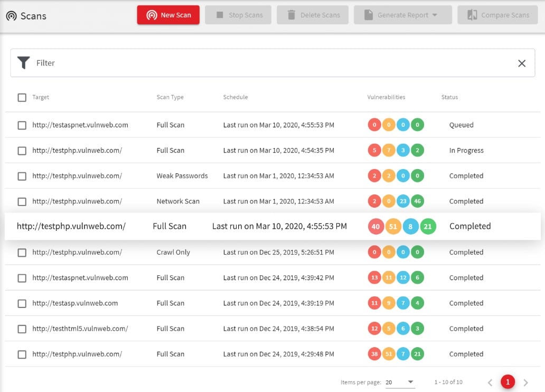Viewport: 545px width, 392px height.
Task: Click red badge 12 in testhtml5 row
Action: (374, 329)
